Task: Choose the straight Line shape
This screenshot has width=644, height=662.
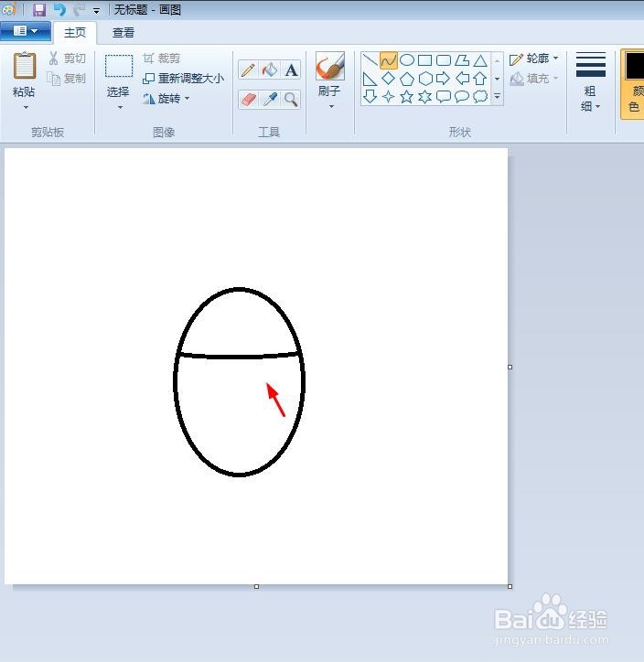Action: tap(370, 60)
